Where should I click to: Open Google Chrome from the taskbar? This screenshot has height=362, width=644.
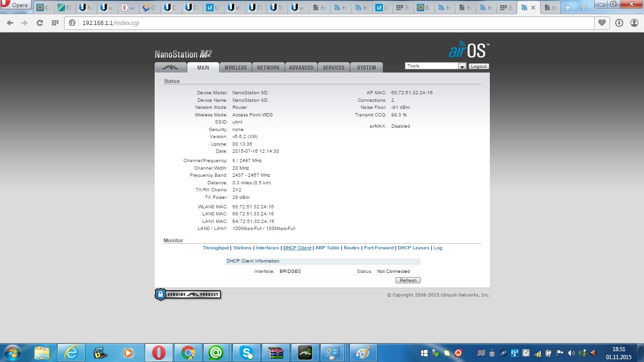point(188,353)
